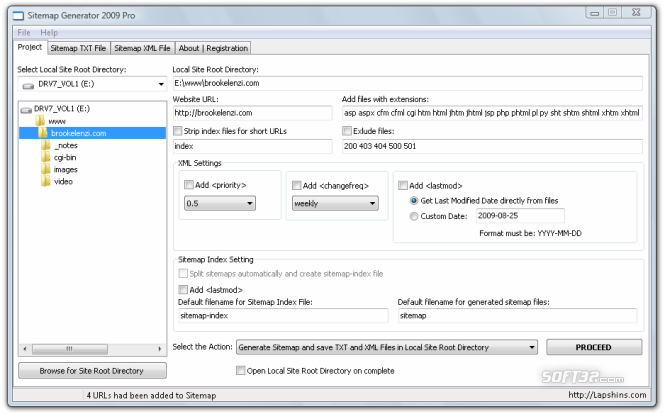
Task: Open the File menu
Action: tap(24, 33)
